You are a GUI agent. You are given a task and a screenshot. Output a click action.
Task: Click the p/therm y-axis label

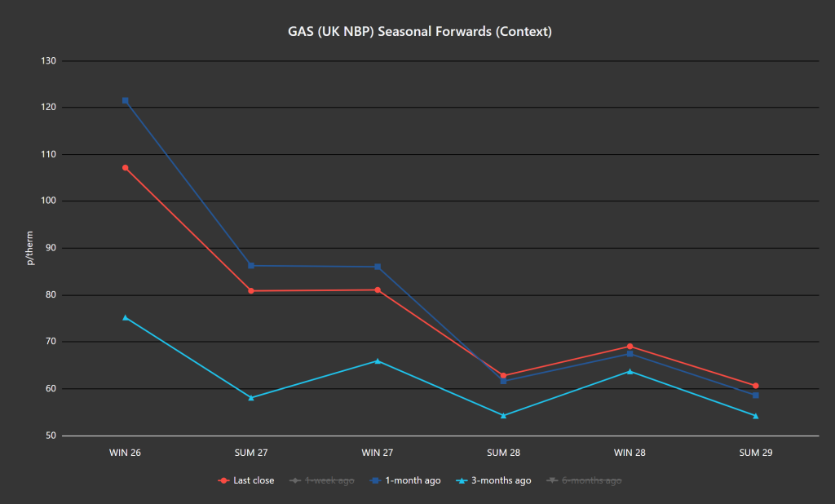[30, 248]
